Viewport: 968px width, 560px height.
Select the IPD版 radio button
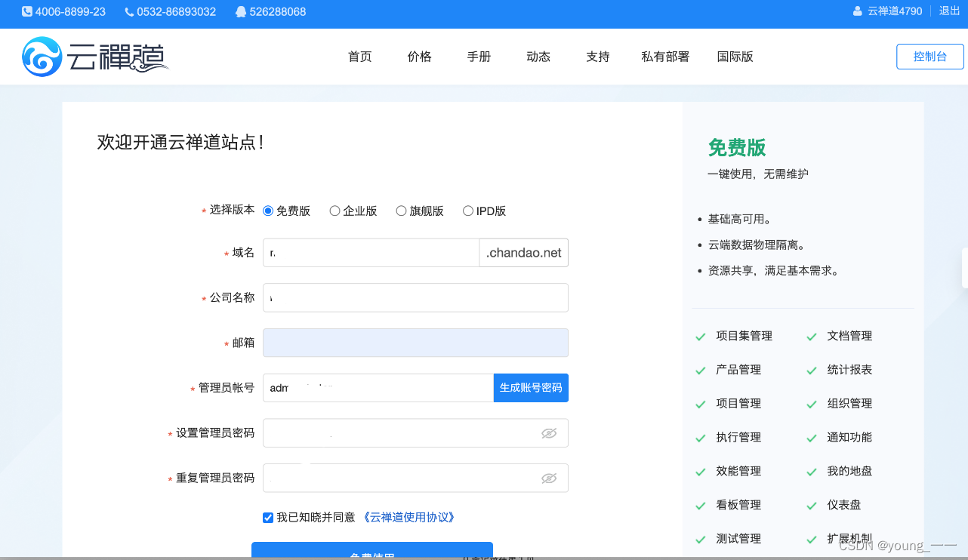point(468,211)
